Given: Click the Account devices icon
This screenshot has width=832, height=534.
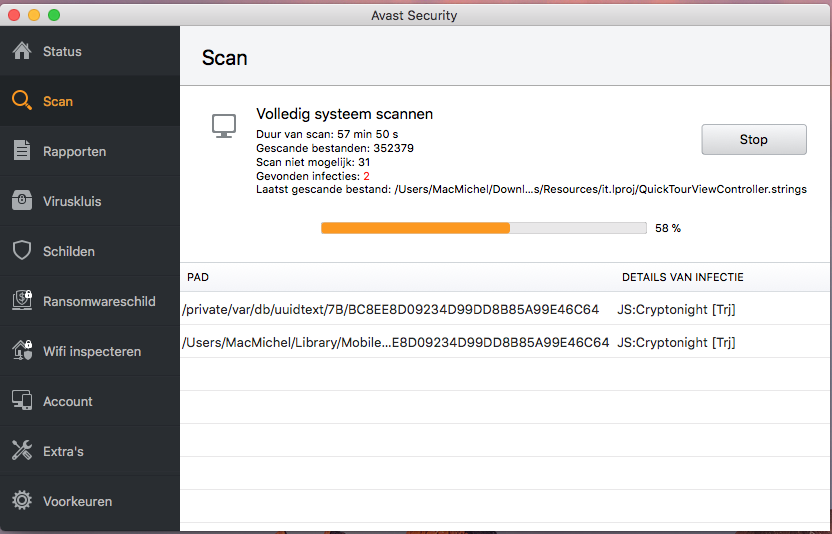Looking at the screenshot, I should (x=22, y=401).
